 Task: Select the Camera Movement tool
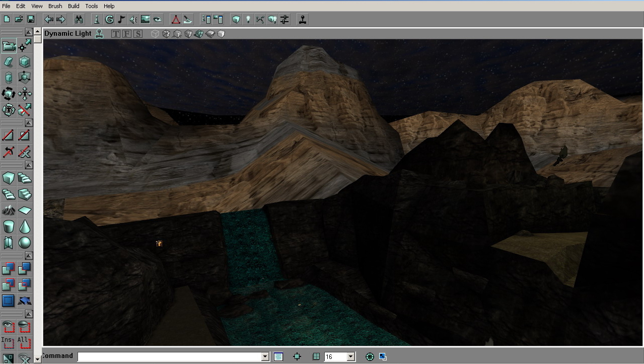9,46
